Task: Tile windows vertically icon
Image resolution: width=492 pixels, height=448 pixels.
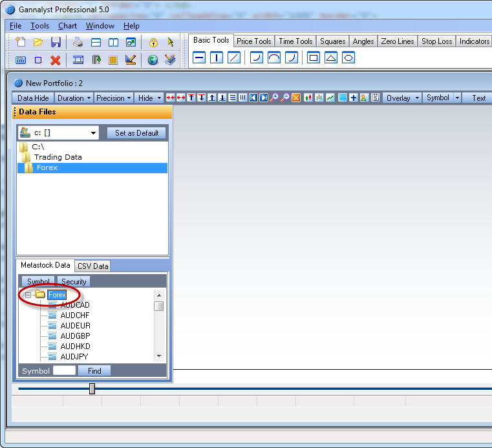Action: [113, 43]
